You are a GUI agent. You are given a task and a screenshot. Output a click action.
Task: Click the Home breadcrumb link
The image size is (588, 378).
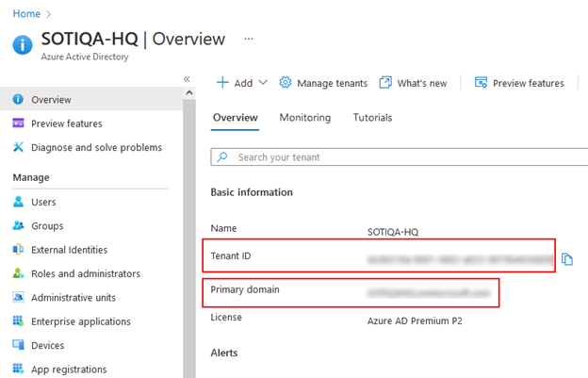pos(26,13)
